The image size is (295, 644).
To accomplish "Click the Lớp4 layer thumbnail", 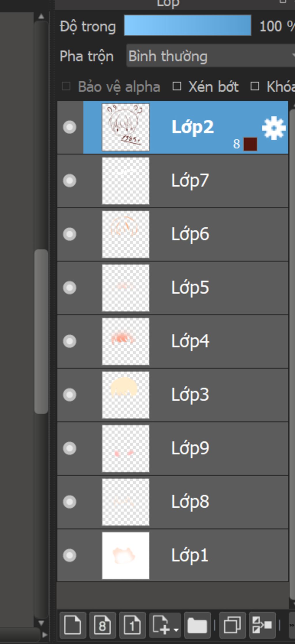I will click(126, 341).
